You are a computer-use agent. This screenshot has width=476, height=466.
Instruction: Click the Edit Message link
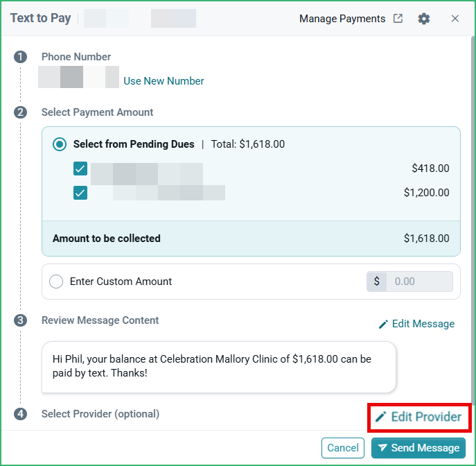423,324
